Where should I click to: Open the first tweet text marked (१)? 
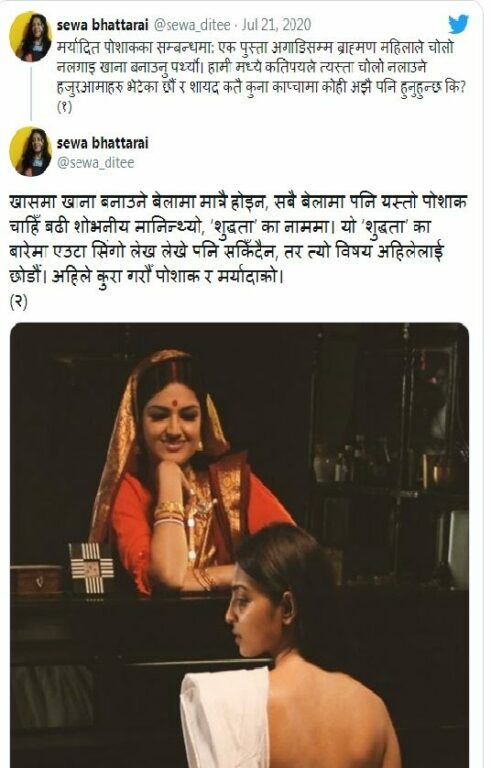coord(261,77)
